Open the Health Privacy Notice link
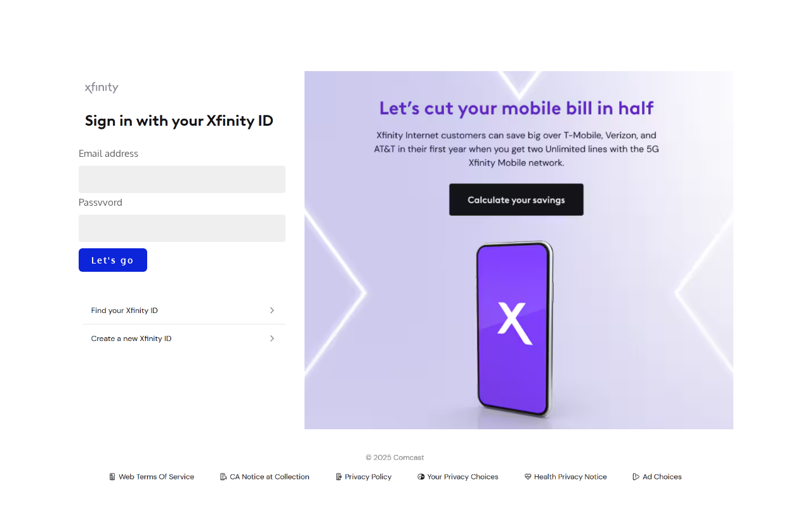Viewport: 812px width, 508px height. [570, 477]
